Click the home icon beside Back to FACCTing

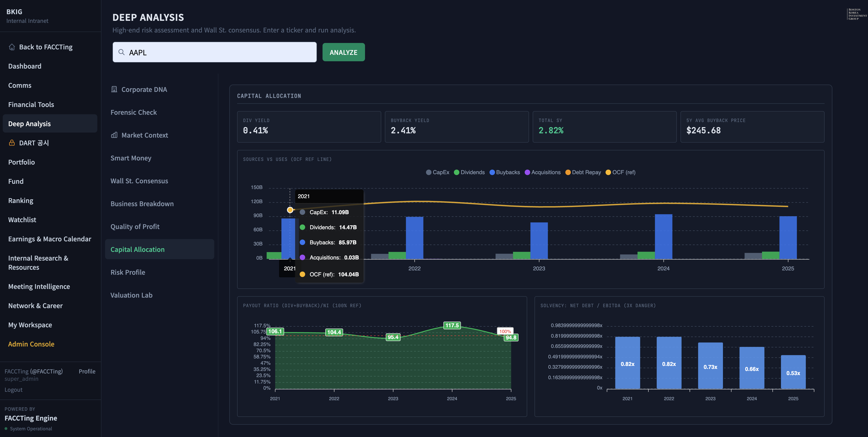[12, 47]
